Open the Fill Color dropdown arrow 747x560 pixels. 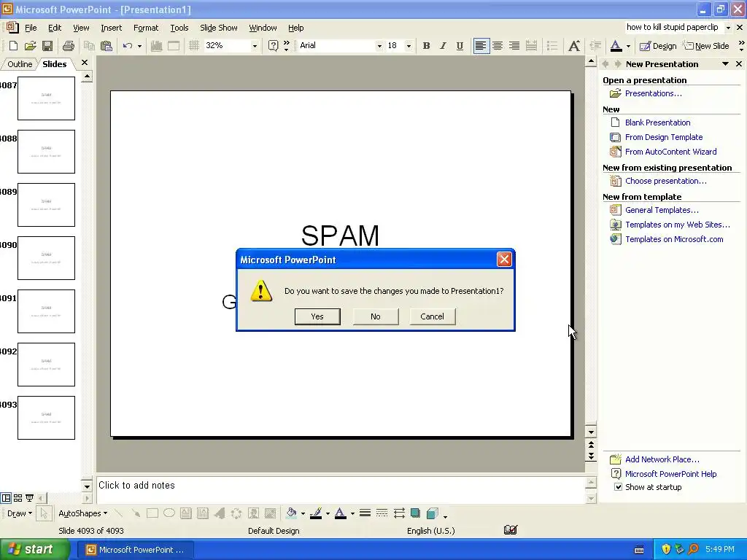pyautogui.click(x=303, y=513)
